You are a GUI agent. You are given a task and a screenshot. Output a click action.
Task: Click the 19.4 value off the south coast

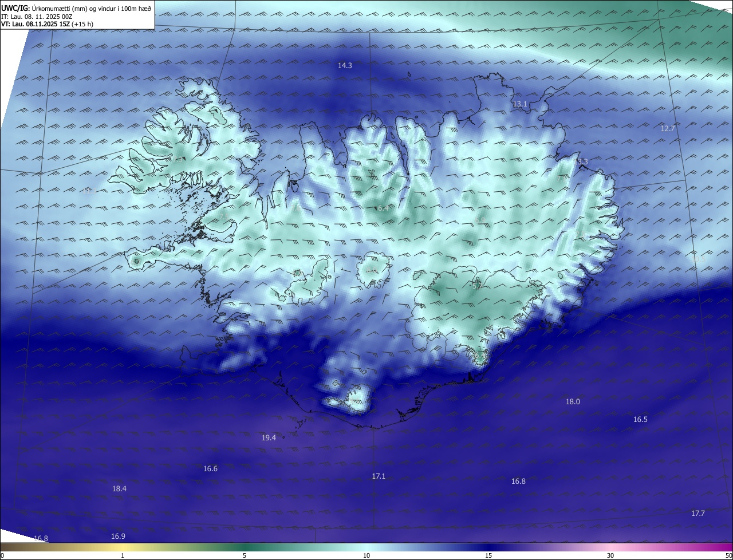pos(269,438)
